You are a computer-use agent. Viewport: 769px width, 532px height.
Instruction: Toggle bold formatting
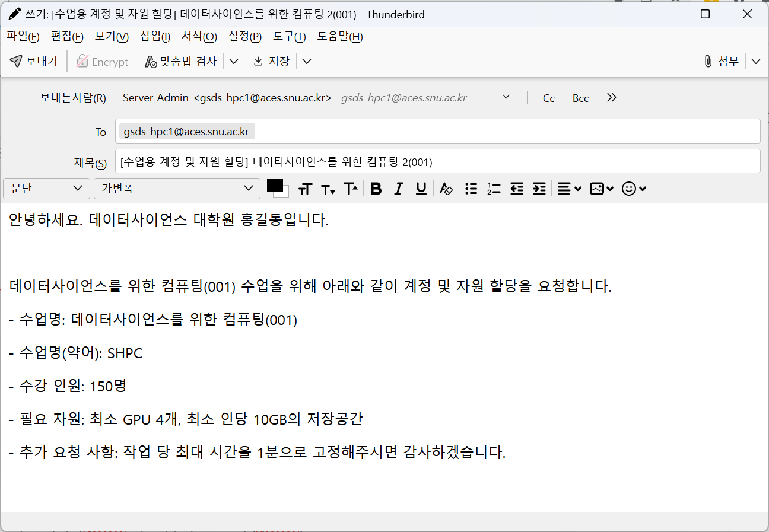(376, 189)
